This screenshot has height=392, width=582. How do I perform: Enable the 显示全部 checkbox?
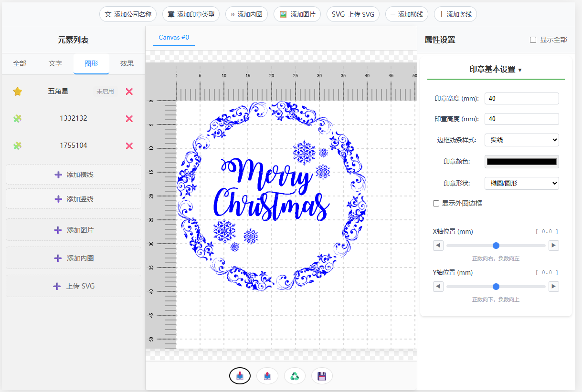coord(533,40)
